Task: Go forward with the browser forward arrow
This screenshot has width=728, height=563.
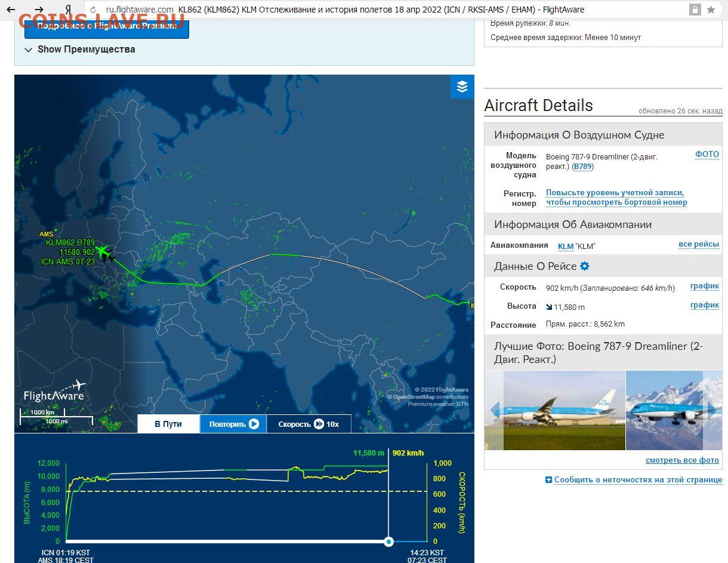Action: (x=39, y=10)
